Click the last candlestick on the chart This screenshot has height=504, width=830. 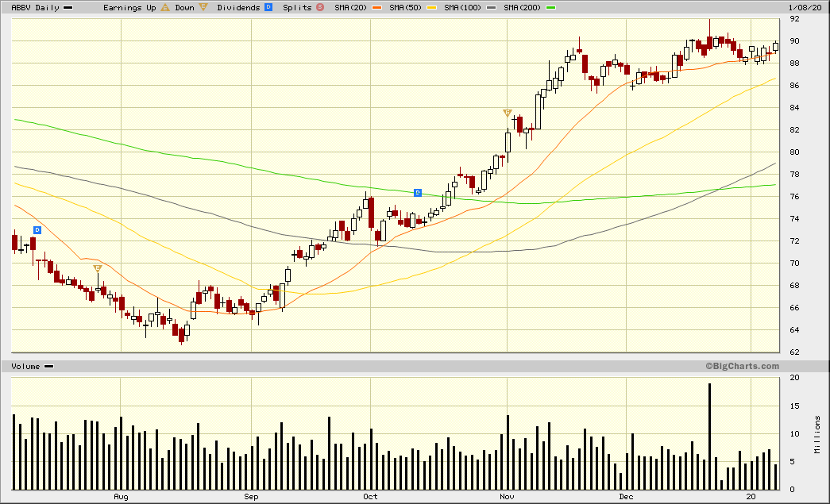pyautogui.click(x=775, y=47)
